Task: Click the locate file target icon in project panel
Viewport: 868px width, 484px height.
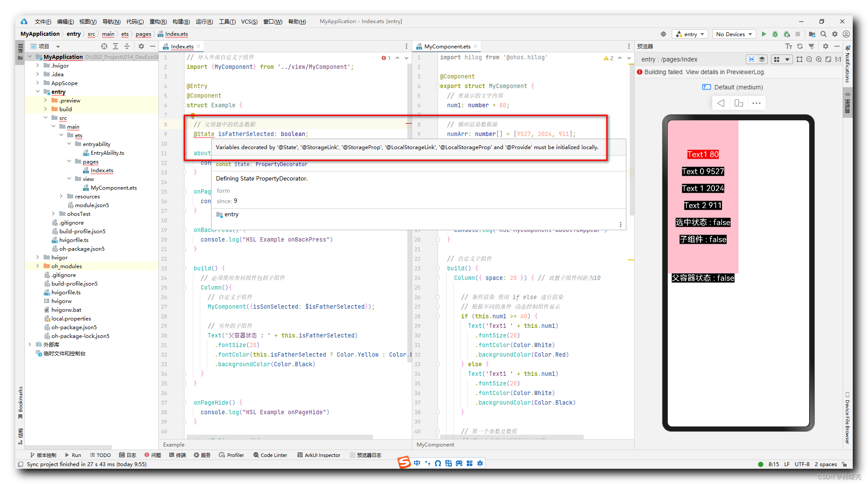Action: tap(104, 46)
